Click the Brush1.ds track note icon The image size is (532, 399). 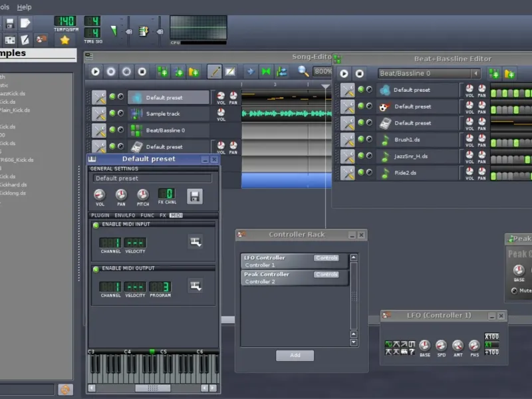click(x=384, y=140)
